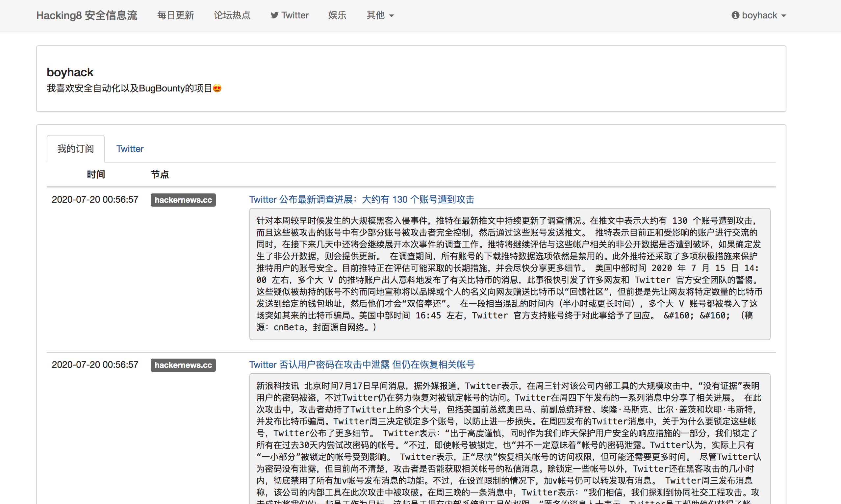Image resolution: width=841 pixels, height=504 pixels.
Task: Click the Twitter bird icon in the navbar
Action: 274,15
